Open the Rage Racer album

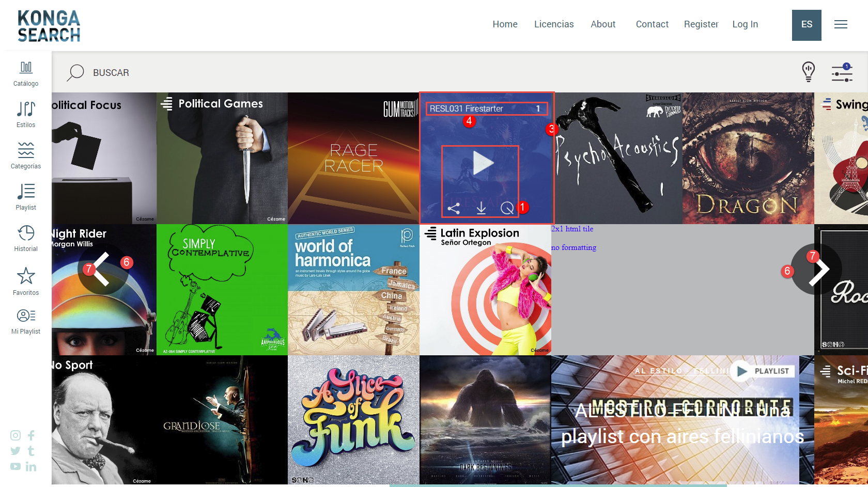point(353,158)
